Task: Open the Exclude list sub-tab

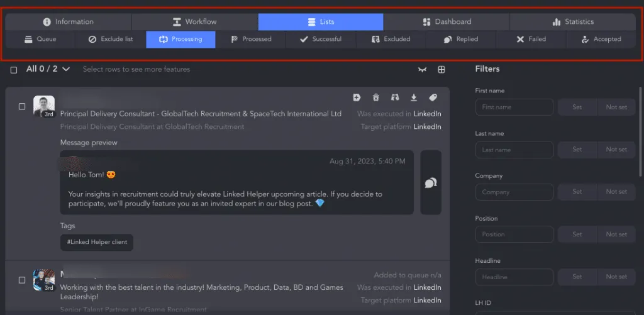Action: coord(111,40)
